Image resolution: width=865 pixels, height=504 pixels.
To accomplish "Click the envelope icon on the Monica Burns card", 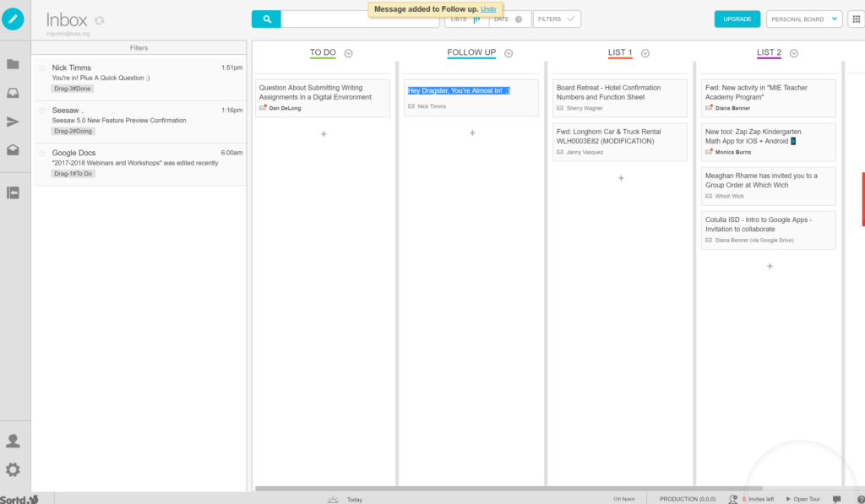I will [x=709, y=152].
